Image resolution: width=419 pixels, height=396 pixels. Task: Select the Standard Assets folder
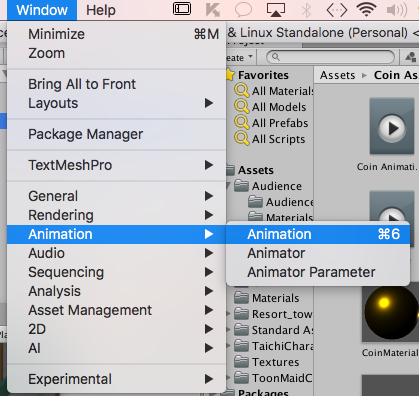coord(274,330)
